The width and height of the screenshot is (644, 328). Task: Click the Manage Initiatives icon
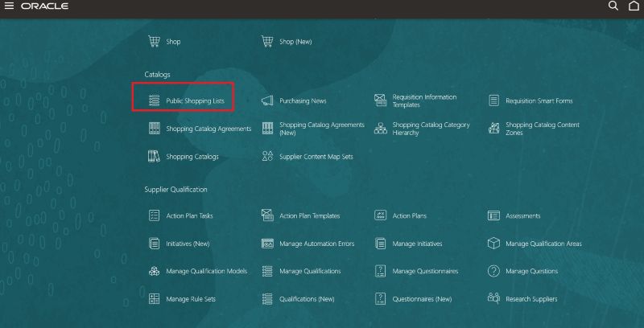tap(380, 243)
